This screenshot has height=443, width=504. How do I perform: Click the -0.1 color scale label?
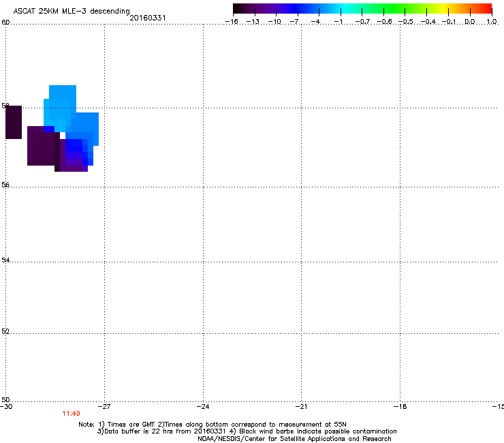(448, 22)
